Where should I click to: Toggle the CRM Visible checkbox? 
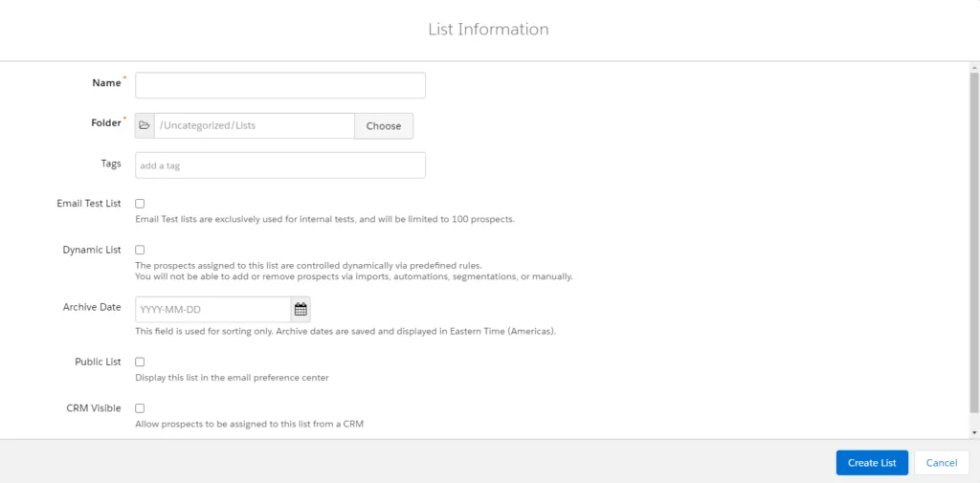(140, 408)
